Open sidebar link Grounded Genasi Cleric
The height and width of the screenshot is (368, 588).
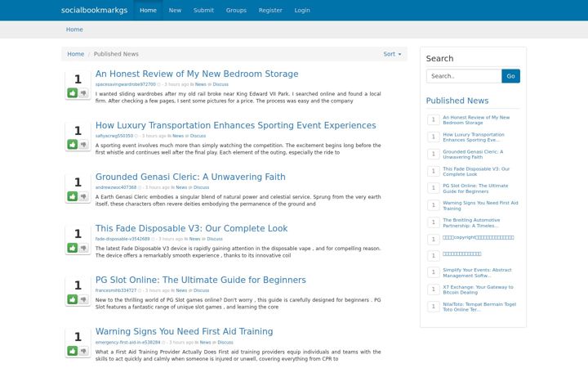coord(473,155)
